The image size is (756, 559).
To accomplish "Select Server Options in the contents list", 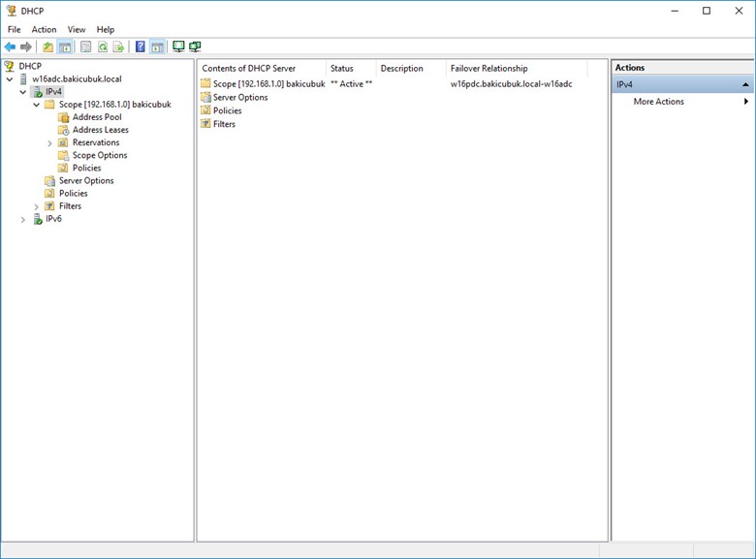I will click(240, 98).
